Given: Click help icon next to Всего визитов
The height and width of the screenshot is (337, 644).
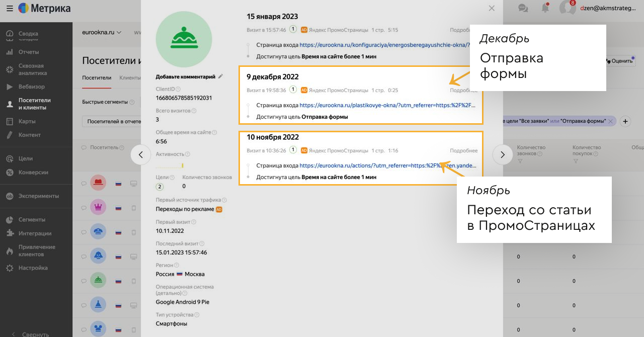Looking at the screenshot, I should [x=194, y=111].
